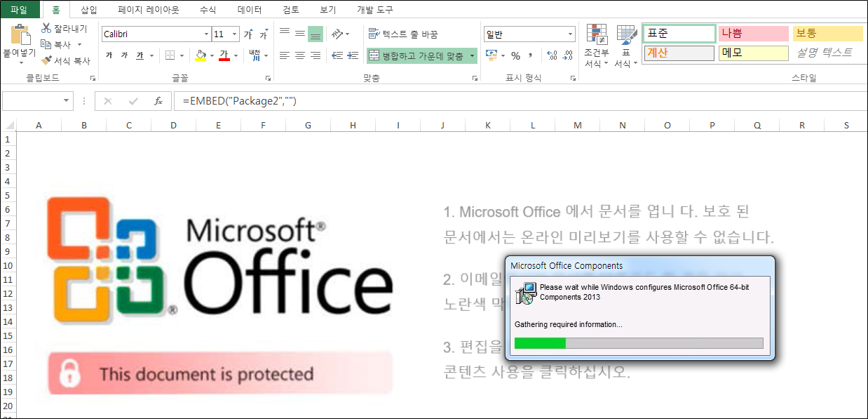Toggle underline formatting (underlined 가 button)
This screenshot has width=868, height=419.
point(140,55)
